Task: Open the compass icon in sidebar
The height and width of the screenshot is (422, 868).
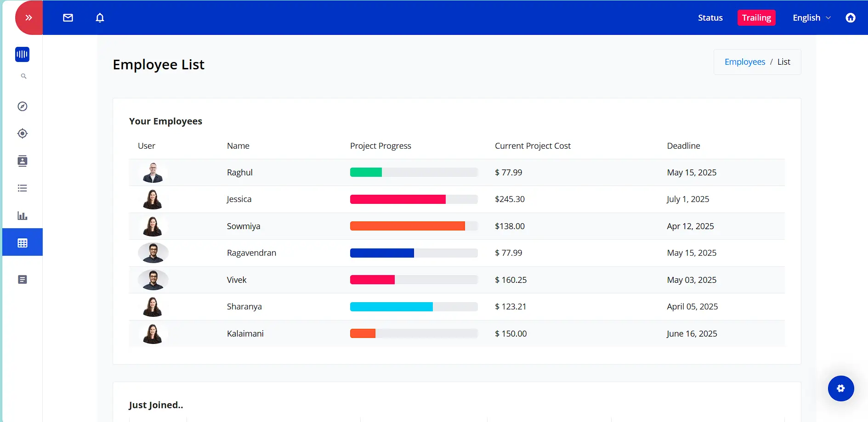Action: [23, 107]
